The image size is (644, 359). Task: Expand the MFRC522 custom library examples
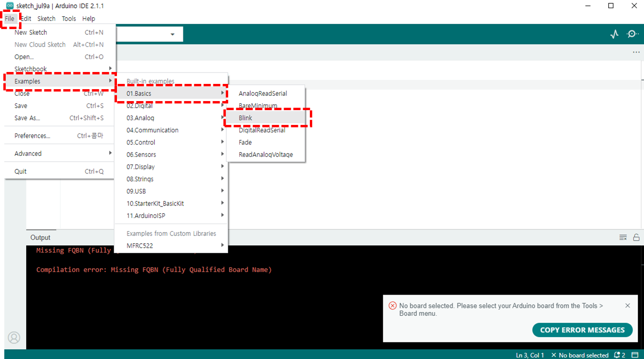171,246
